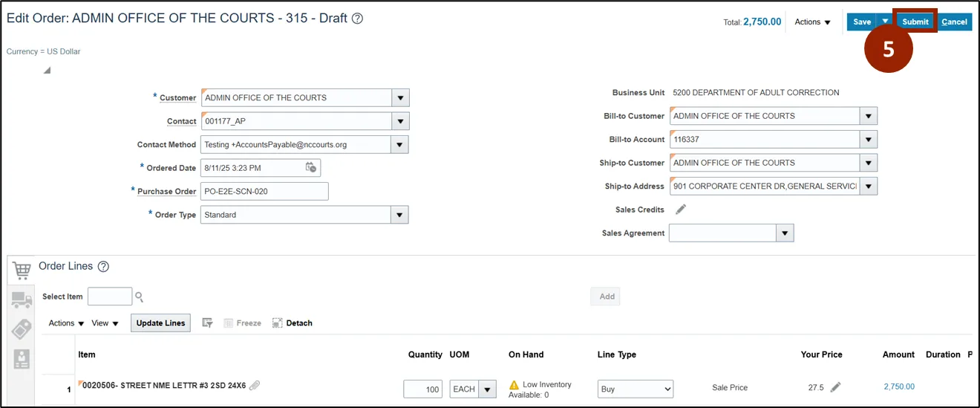Open the View menu in Order Lines
This screenshot has height=408, width=980.
[x=104, y=323]
